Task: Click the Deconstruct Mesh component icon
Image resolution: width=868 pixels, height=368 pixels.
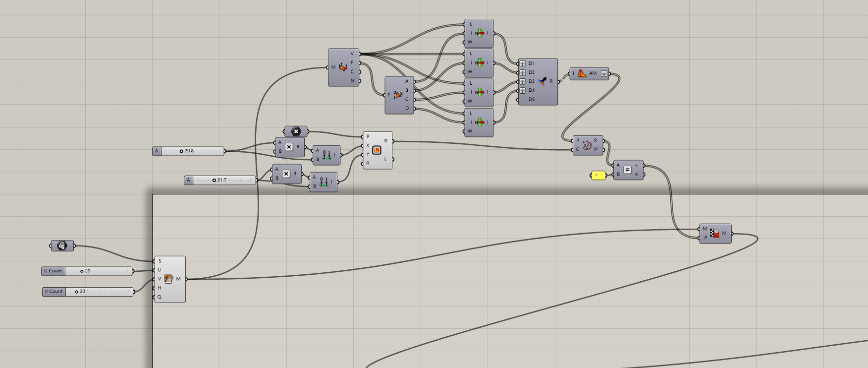Action: point(342,67)
